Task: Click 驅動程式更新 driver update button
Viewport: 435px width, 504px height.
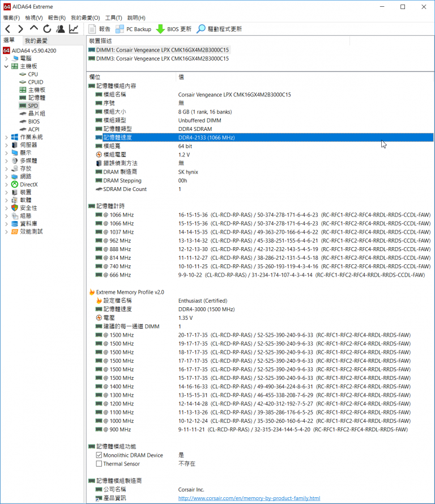Action: 219,29
